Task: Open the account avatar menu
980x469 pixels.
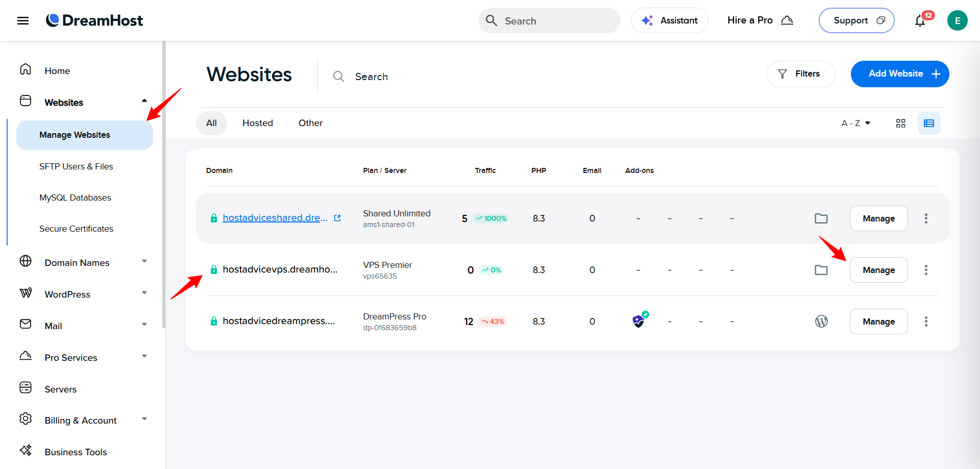Action: (x=957, y=20)
